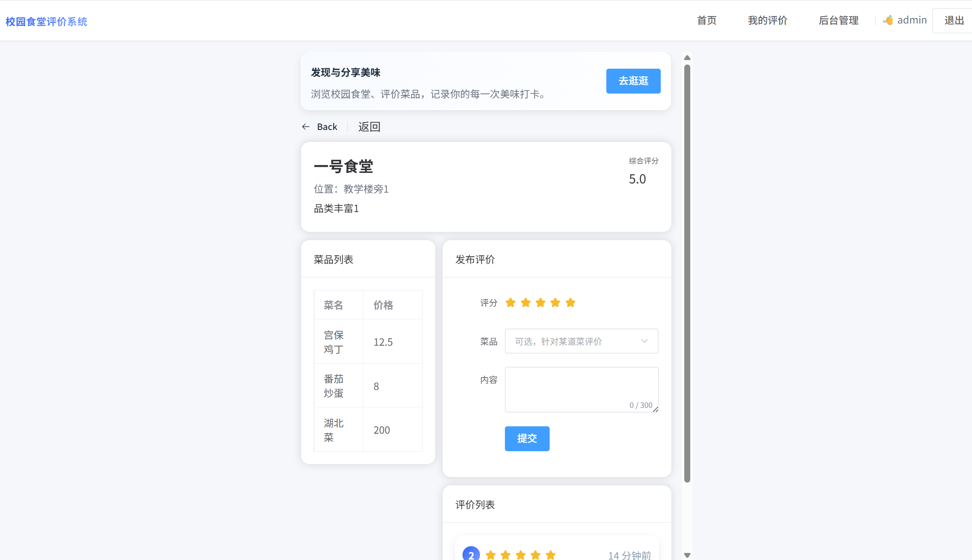Click the 发布评价 section heading
This screenshot has height=560, width=972.
click(475, 259)
